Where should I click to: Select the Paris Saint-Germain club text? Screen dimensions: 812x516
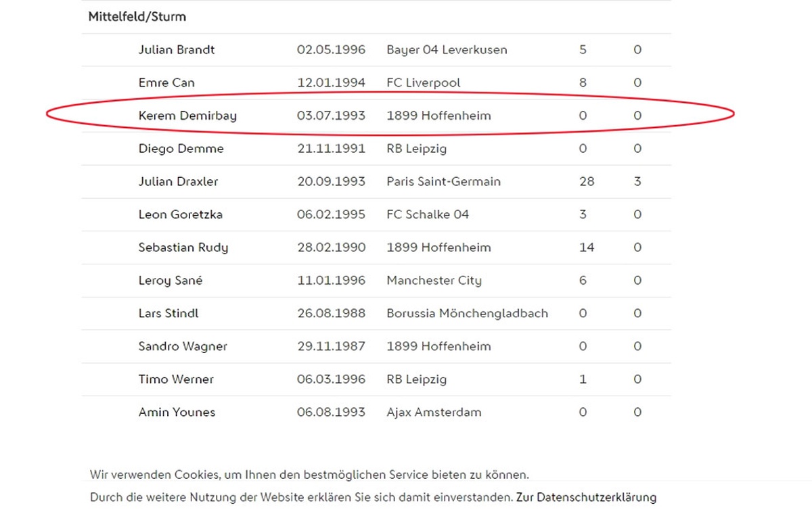[444, 182]
